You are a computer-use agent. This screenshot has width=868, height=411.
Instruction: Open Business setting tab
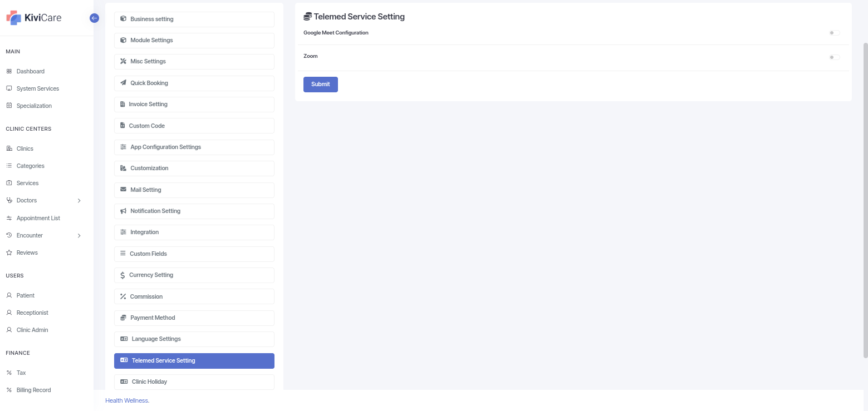tap(194, 19)
